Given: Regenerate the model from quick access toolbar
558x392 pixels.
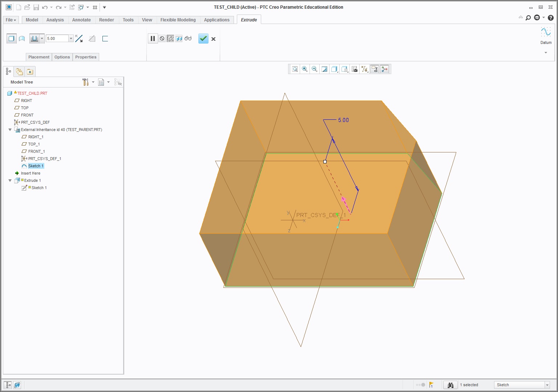Looking at the screenshot, I should point(72,7).
